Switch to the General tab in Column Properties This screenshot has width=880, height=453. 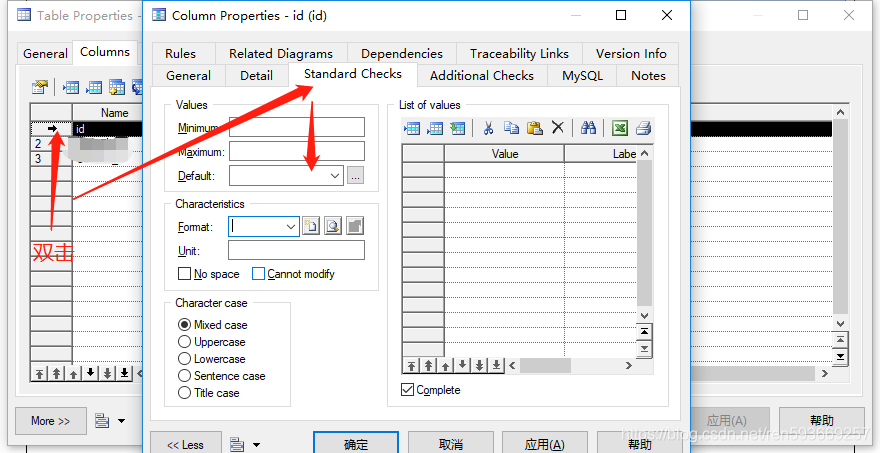pos(188,76)
